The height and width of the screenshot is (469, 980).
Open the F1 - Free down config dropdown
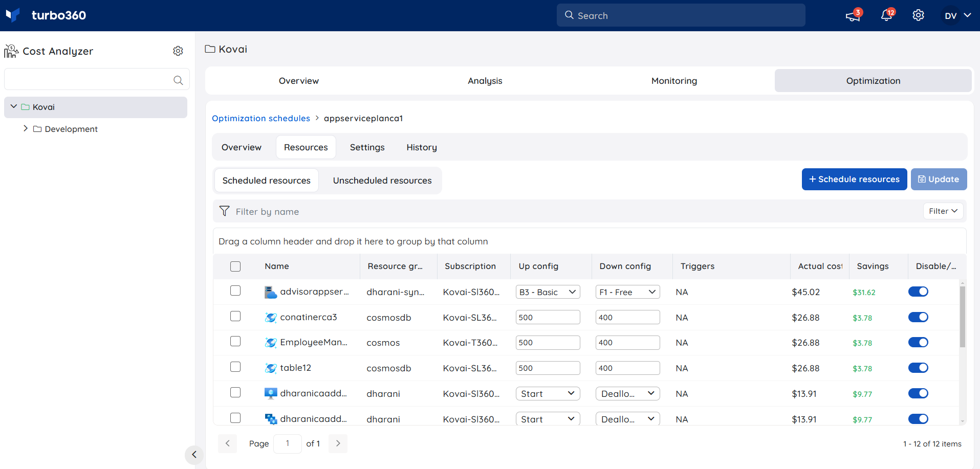(x=627, y=292)
